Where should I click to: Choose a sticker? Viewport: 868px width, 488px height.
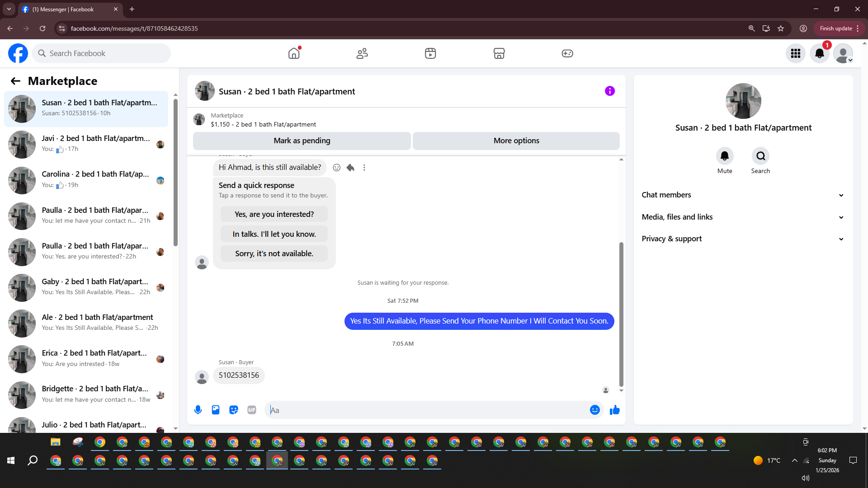click(234, 410)
